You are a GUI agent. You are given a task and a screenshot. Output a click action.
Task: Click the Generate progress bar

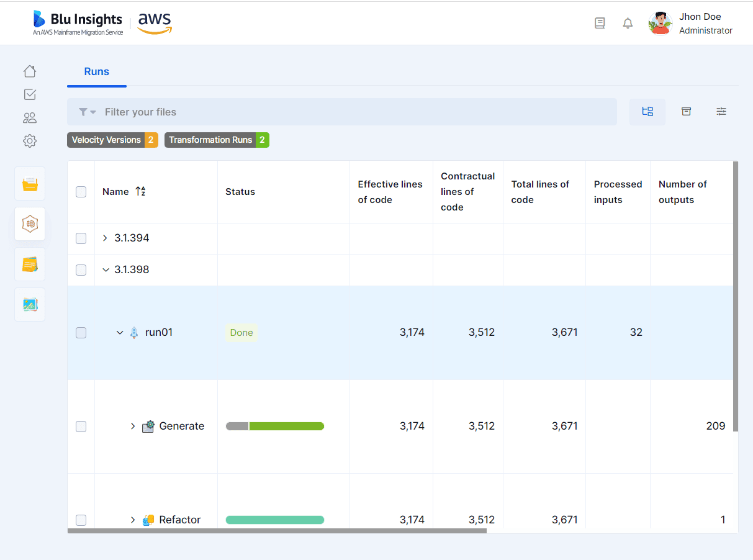point(275,426)
